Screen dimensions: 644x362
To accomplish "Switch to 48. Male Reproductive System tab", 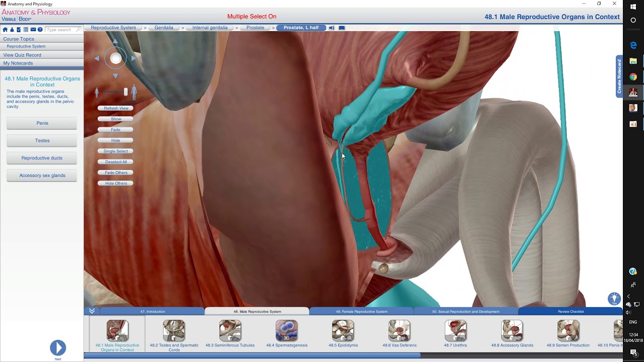I will 257,311.
